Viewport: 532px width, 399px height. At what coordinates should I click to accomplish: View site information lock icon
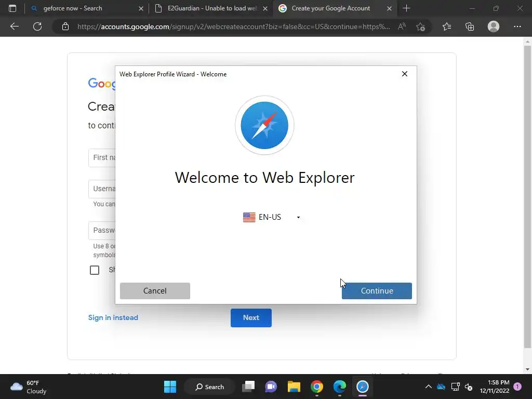[x=65, y=26]
